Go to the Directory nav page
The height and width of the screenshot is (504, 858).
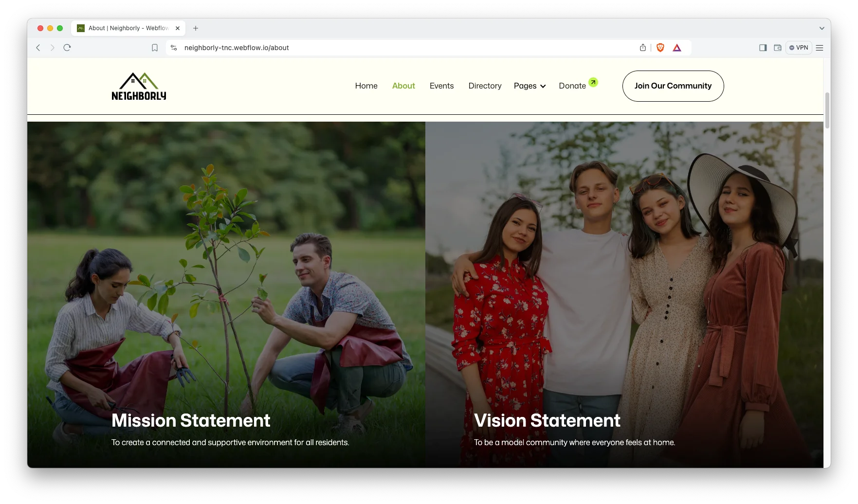pos(485,86)
